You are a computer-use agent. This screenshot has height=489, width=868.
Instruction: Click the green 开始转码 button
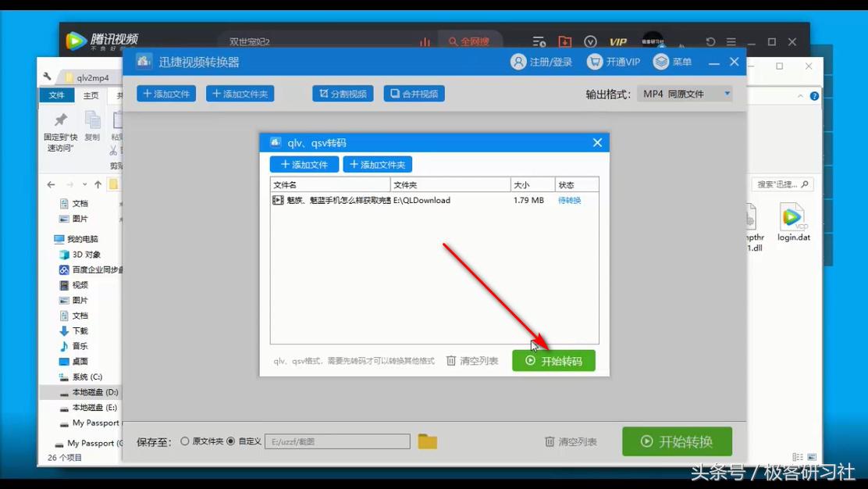(x=553, y=361)
